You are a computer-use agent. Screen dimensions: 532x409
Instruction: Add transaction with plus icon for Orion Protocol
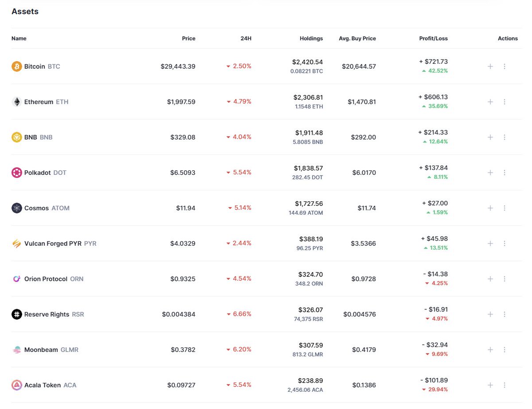tap(490, 279)
